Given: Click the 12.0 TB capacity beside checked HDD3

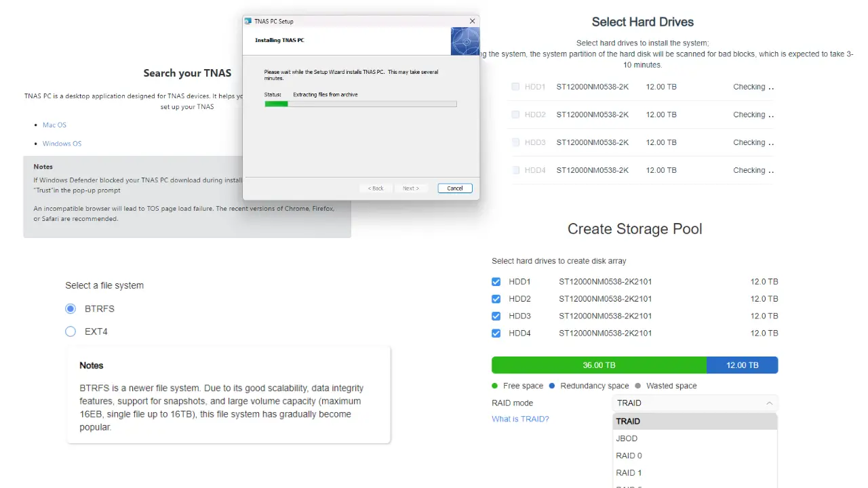Looking at the screenshot, I should tap(764, 316).
